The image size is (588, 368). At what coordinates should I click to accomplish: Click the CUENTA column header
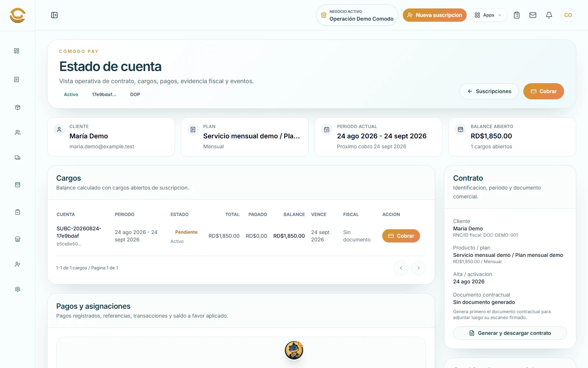point(66,215)
